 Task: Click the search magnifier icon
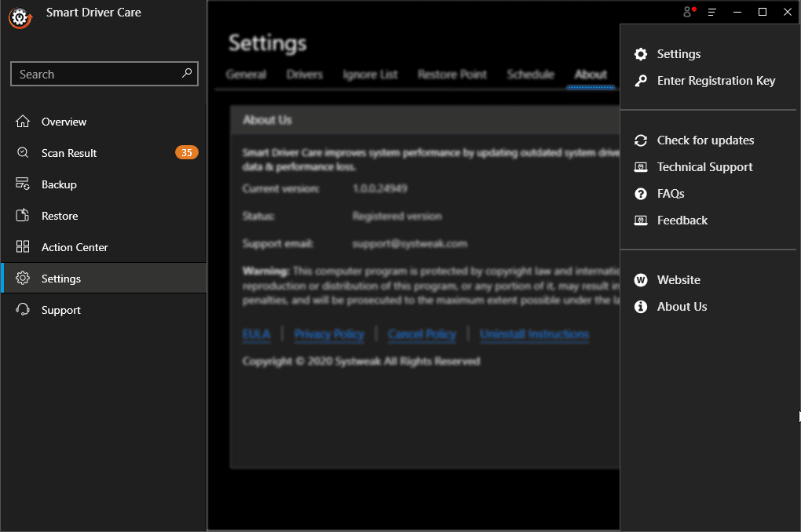point(187,73)
